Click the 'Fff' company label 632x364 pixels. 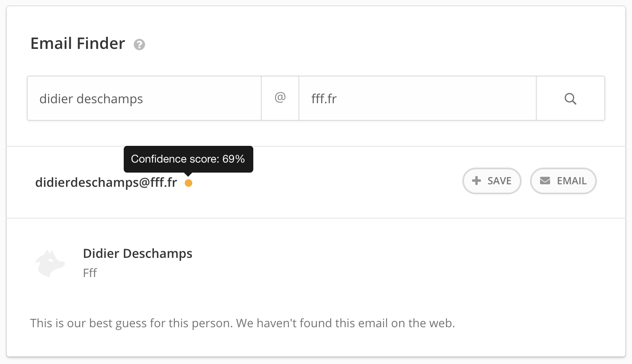[90, 273]
